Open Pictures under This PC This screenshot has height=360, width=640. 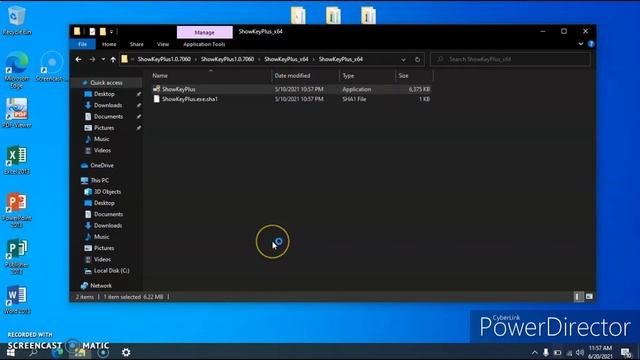(104, 248)
